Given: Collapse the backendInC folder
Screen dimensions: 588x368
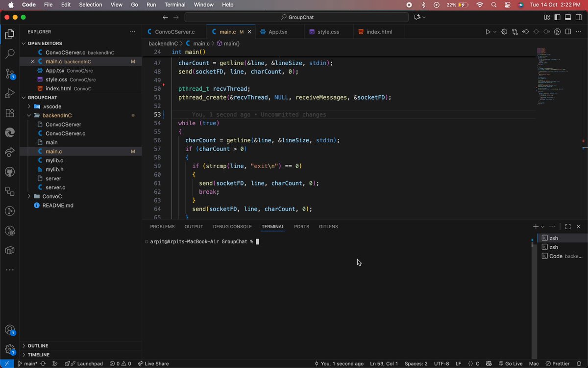Looking at the screenshot, I should [x=57, y=115].
